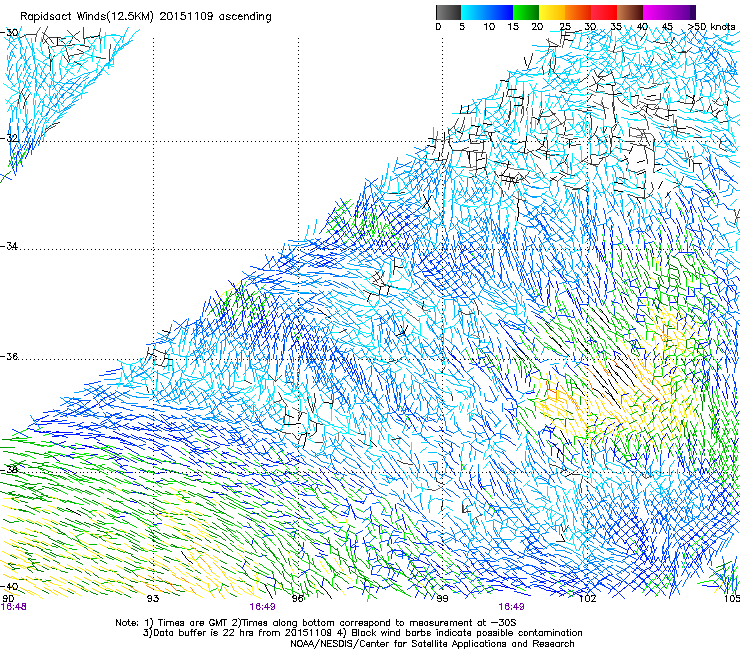Click the '16:48' purple time label
The height and width of the screenshot is (650, 740).
tap(13, 607)
